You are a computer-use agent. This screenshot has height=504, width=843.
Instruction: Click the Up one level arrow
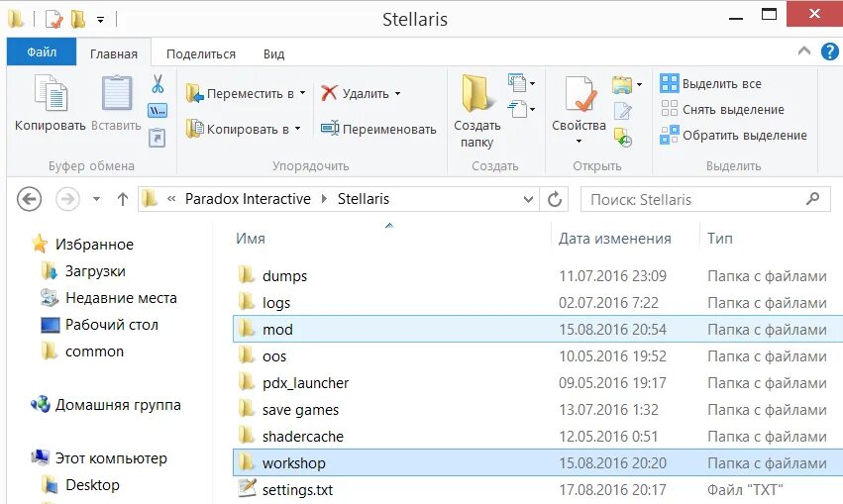coord(123,199)
